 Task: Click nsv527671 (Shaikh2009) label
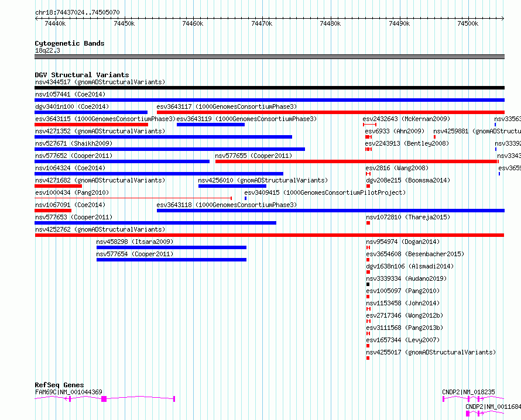[74, 143]
